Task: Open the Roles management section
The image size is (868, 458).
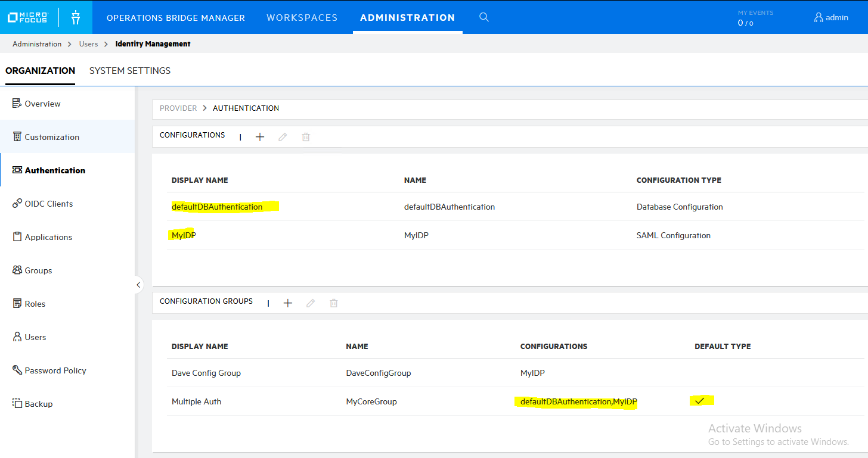Action: click(35, 303)
